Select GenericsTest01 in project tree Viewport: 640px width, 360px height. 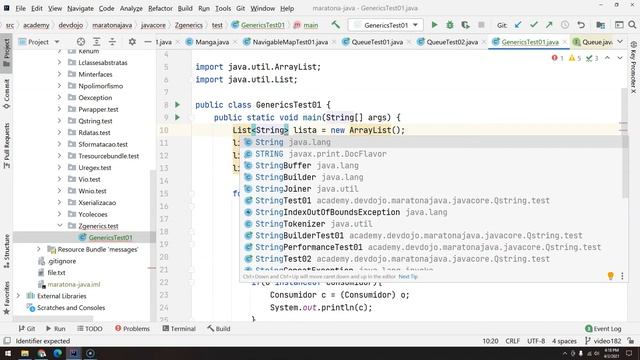click(110, 237)
